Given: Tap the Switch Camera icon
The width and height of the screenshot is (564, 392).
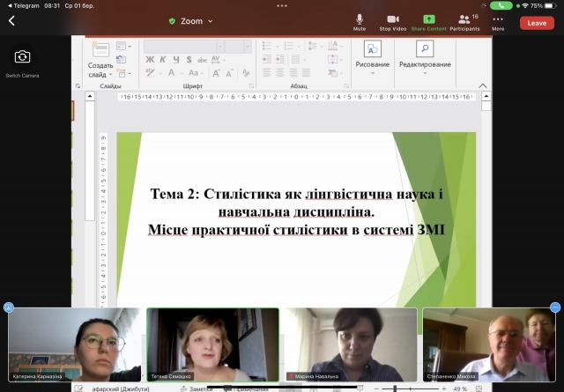Looking at the screenshot, I should [x=22, y=58].
